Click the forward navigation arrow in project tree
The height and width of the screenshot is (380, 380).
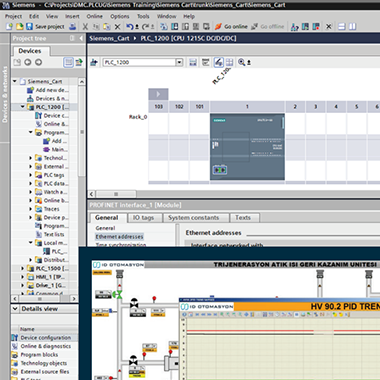pos(38,62)
